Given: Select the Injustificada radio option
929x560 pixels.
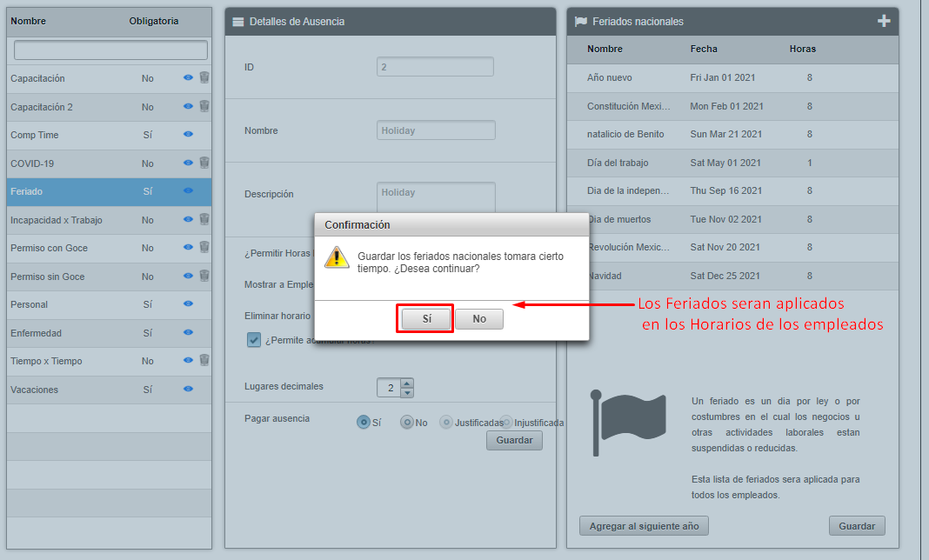Looking at the screenshot, I should coord(507,423).
